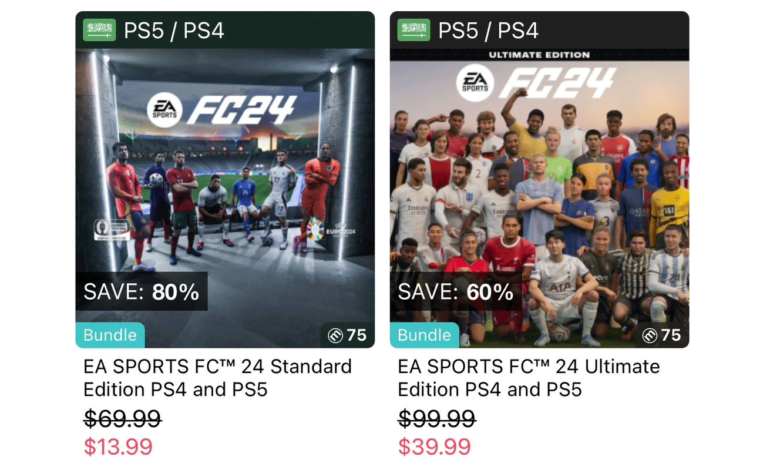Select the $13.99 sale price
This screenshot has width=780, height=470.
coord(118,447)
